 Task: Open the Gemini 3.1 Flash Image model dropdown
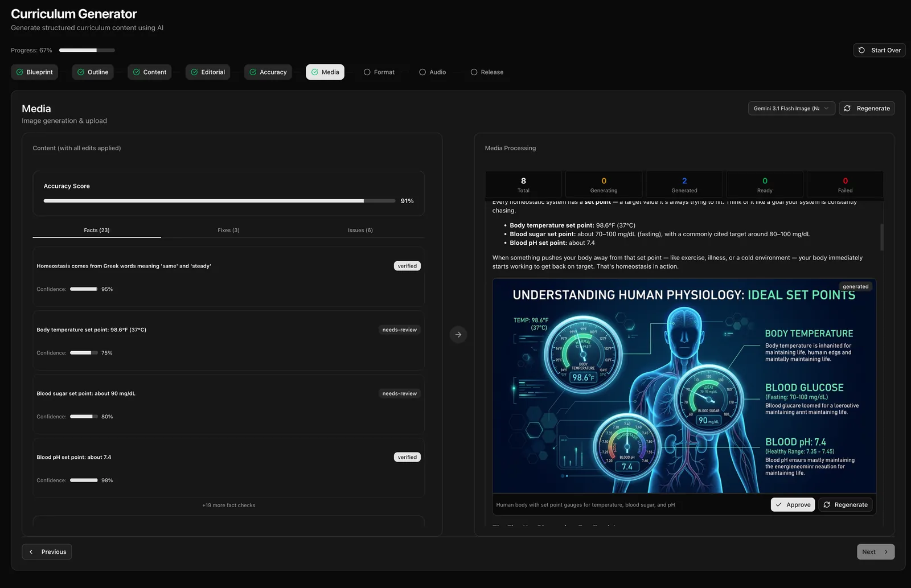click(x=791, y=108)
